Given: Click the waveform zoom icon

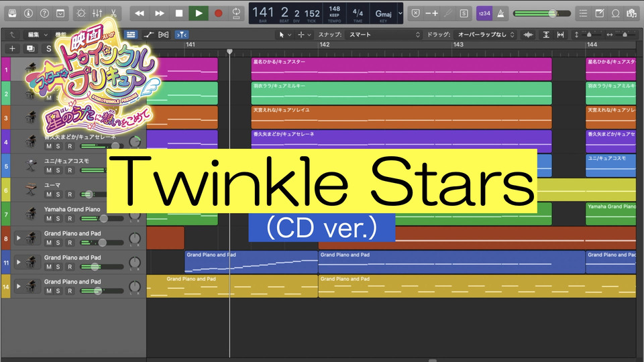Looking at the screenshot, I should pyautogui.click(x=528, y=35).
